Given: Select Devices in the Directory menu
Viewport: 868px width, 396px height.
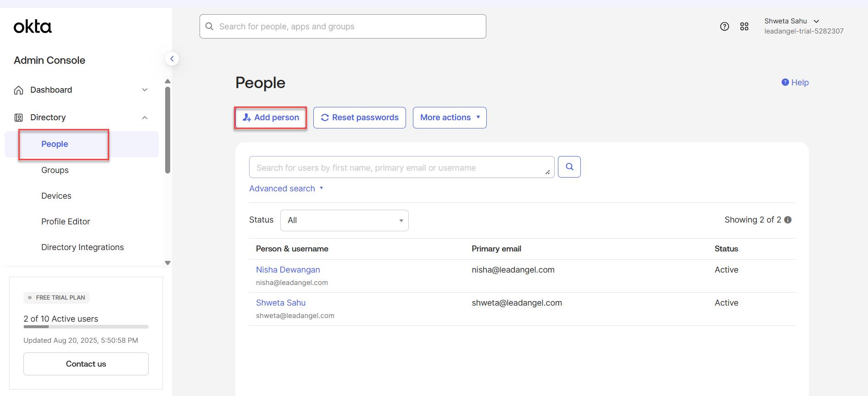Looking at the screenshot, I should point(56,196).
